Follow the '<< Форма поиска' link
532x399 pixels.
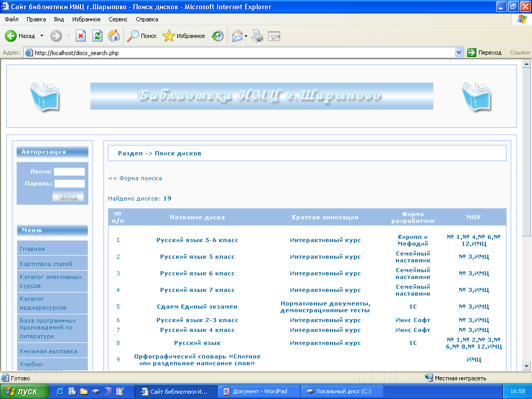click(135, 178)
